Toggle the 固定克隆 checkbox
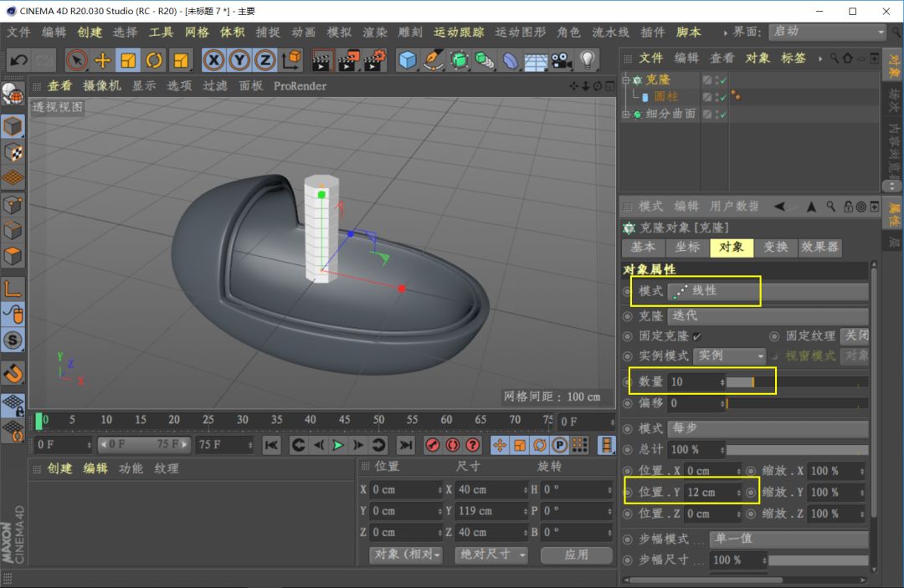Image resolution: width=904 pixels, height=588 pixels. click(x=696, y=336)
